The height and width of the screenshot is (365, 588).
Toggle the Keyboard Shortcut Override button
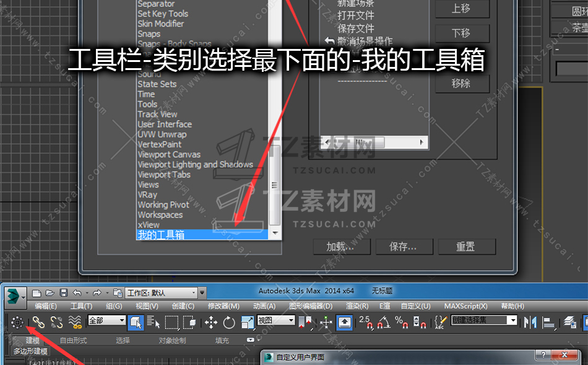345,322
